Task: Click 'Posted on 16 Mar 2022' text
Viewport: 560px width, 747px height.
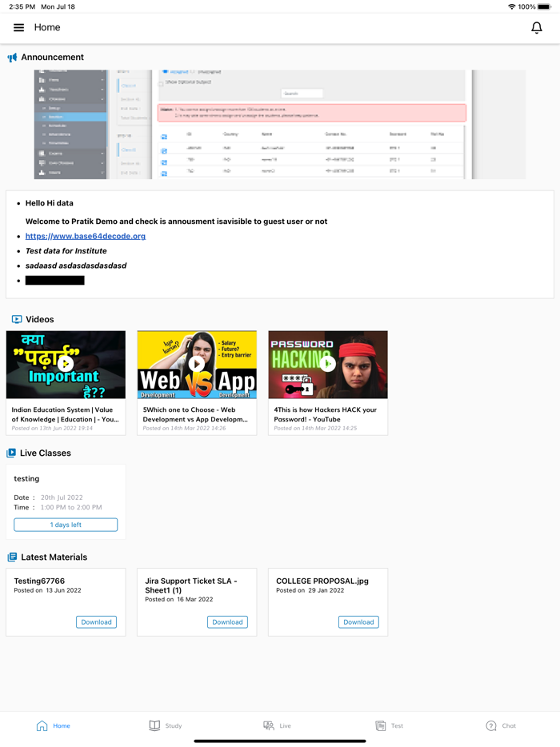Action: (178, 599)
